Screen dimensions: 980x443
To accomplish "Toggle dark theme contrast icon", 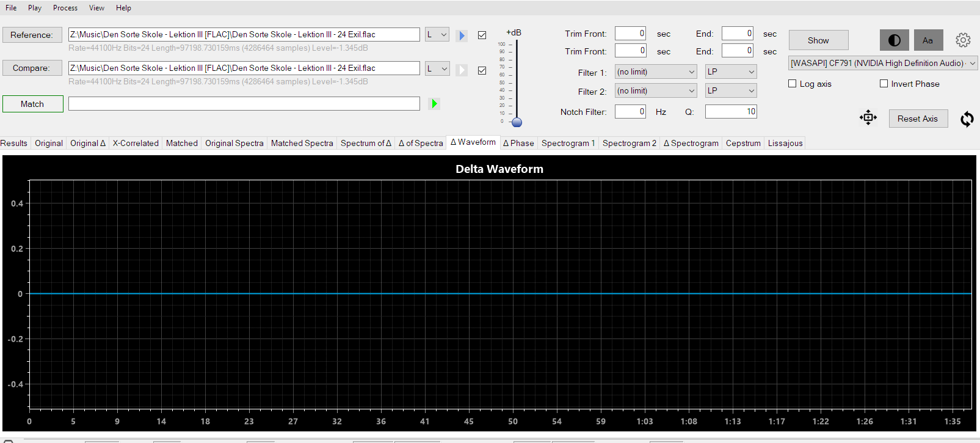I will click(x=894, y=40).
